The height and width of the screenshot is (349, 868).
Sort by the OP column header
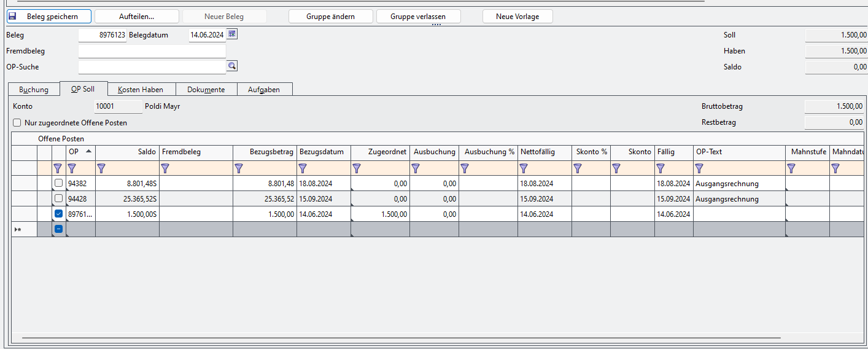click(x=80, y=152)
